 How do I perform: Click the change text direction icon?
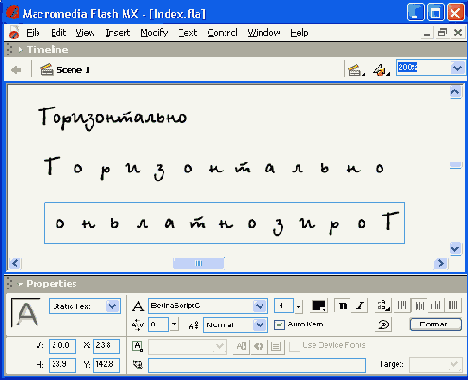tap(383, 305)
